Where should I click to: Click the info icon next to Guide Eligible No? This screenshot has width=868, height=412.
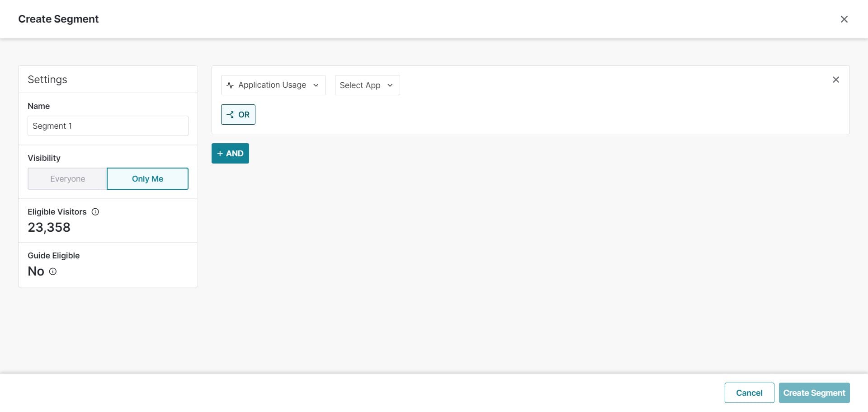(x=53, y=272)
